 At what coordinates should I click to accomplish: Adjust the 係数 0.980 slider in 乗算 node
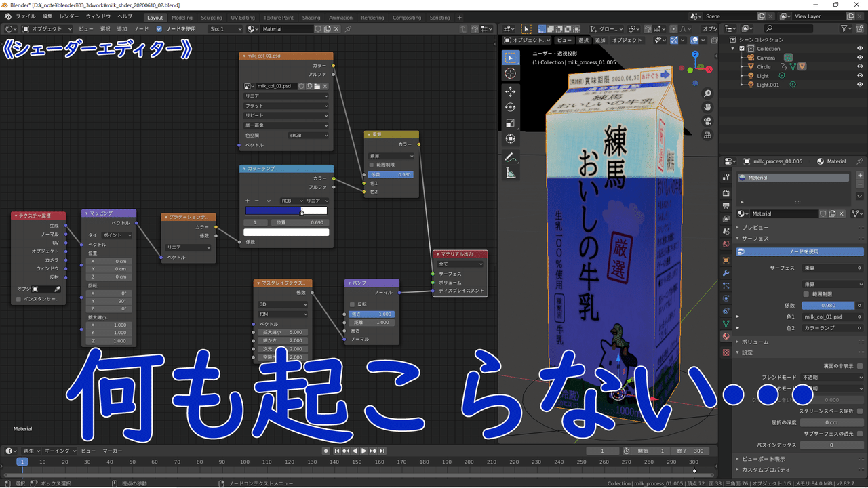(391, 174)
